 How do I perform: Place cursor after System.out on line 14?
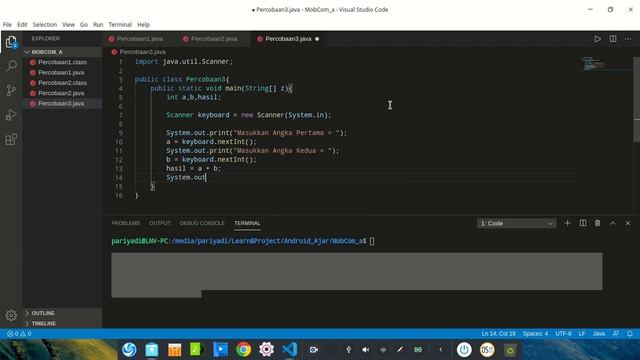(x=206, y=177)
